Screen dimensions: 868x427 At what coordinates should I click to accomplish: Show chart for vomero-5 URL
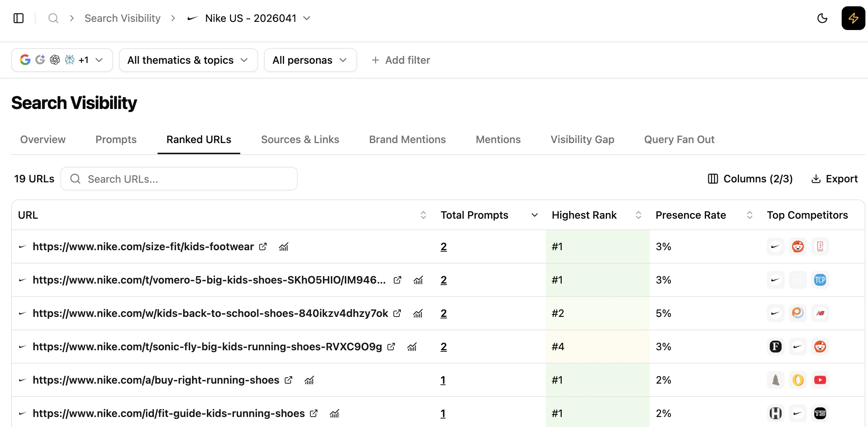click(418, 280)
